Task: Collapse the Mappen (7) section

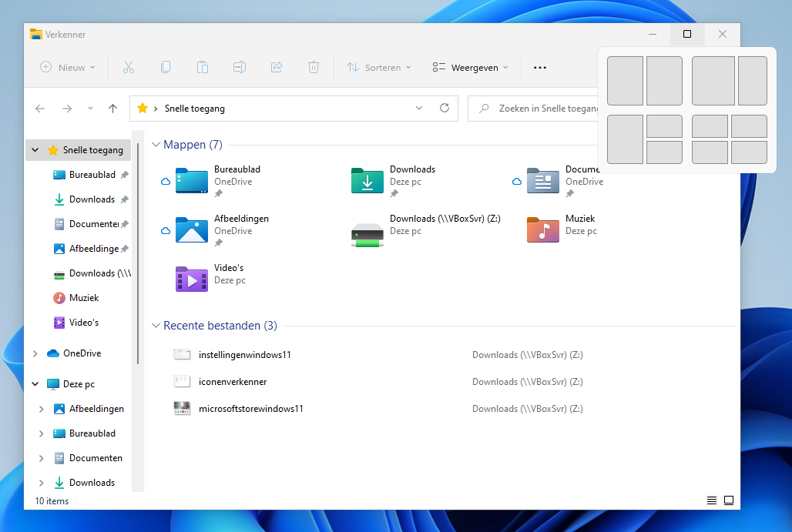Action: [156, 145]
